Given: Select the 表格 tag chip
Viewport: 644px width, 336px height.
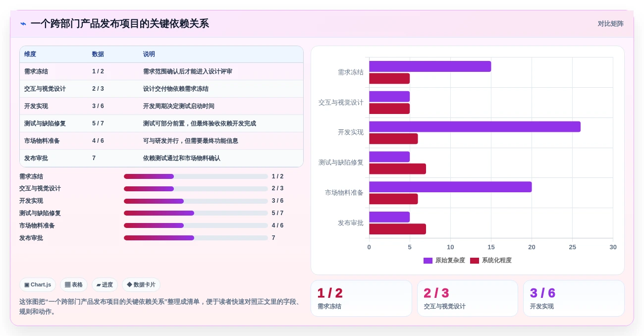Looking at the screenshot, I should [74, 285].
